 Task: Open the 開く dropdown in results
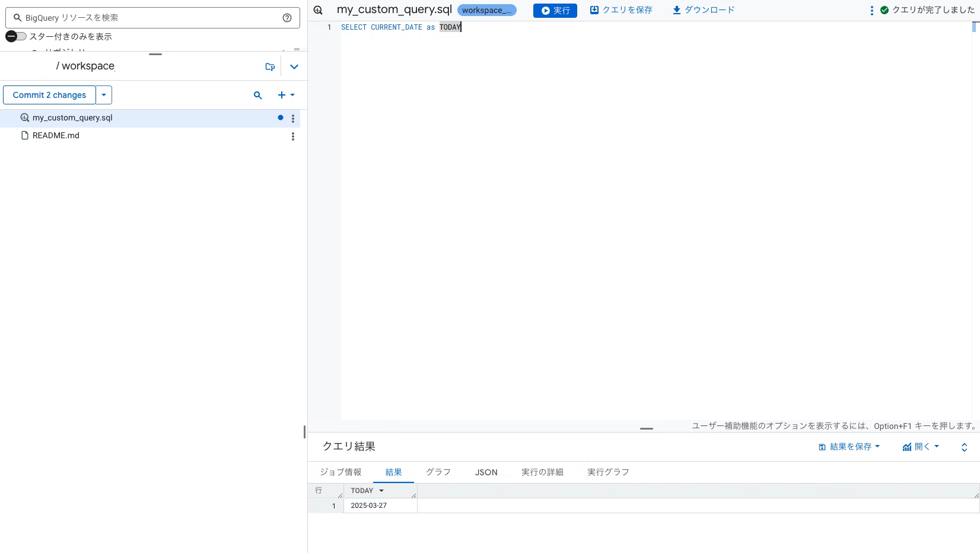pyautogui.click(x=921, y=447)
